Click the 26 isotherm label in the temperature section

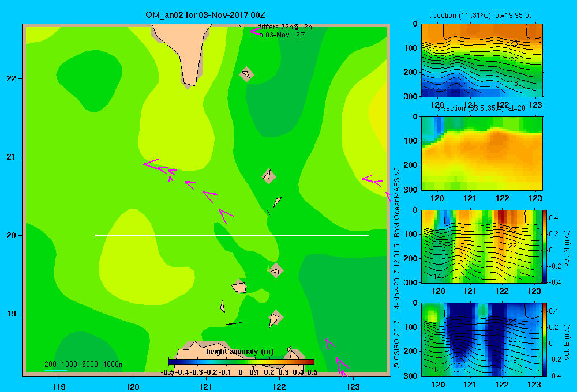514,43
